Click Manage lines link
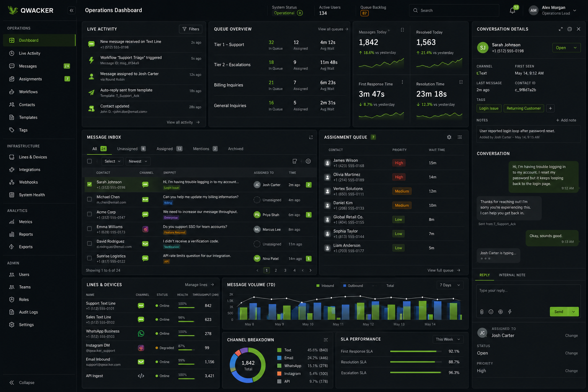The width and height of the screenshot is (588, 392). [199, 285]
